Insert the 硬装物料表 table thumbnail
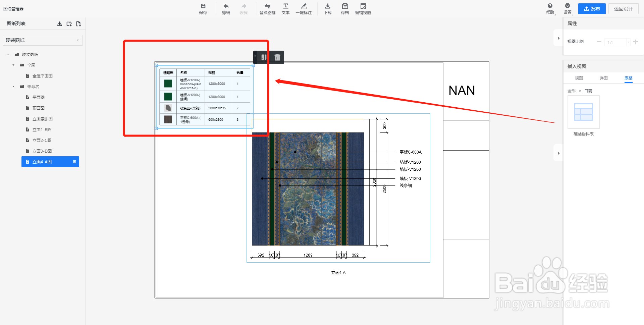 pos(583,112)
